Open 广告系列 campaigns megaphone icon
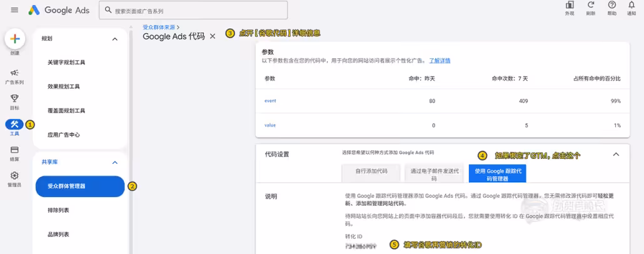644x254 pixels. click(x=14, y=73)
